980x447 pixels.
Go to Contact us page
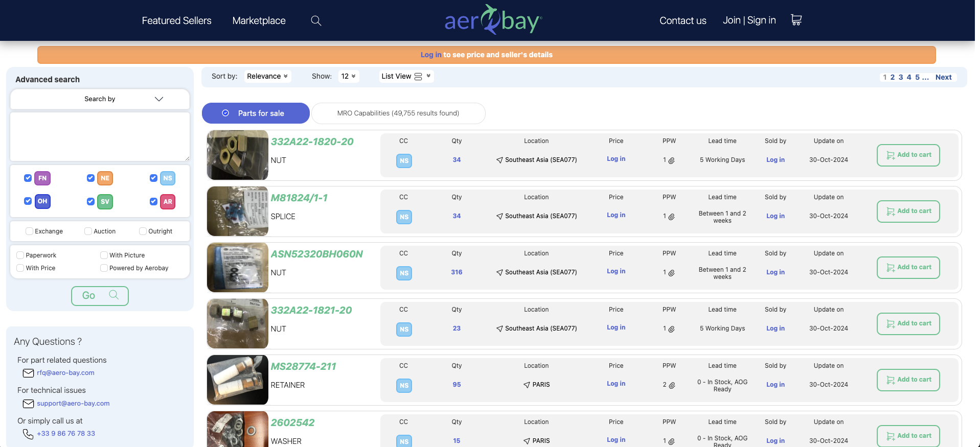(x=682, y=20)
